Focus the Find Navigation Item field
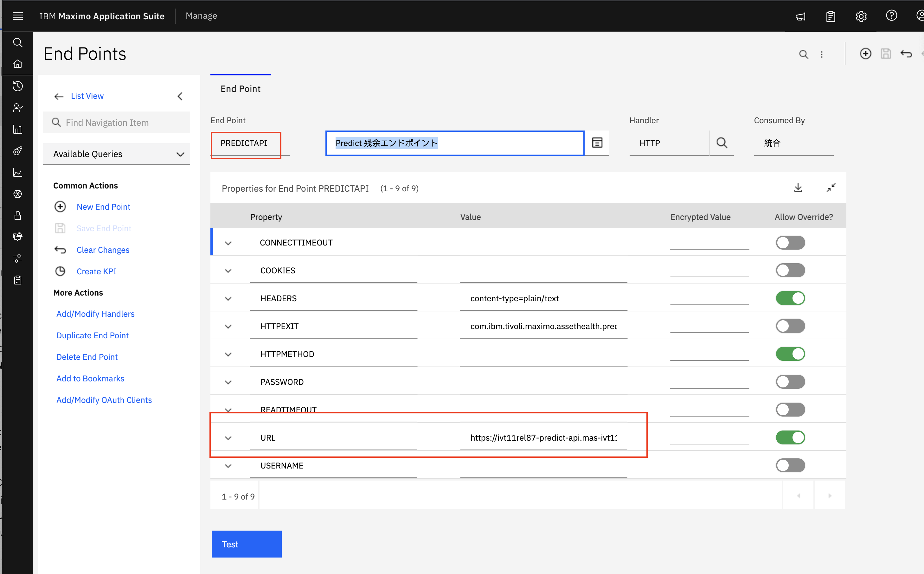Viewport: 924px width, 574px height. point(117,122)
